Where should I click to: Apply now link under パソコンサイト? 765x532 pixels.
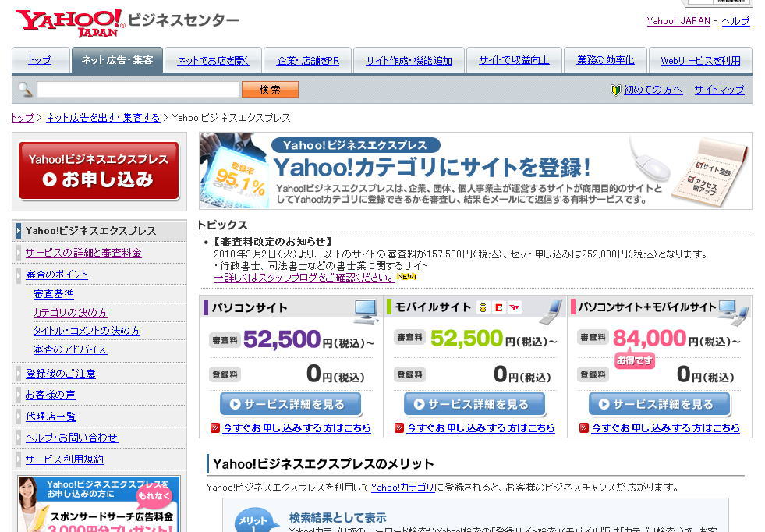pyautogui.click(x=296, y=428)
